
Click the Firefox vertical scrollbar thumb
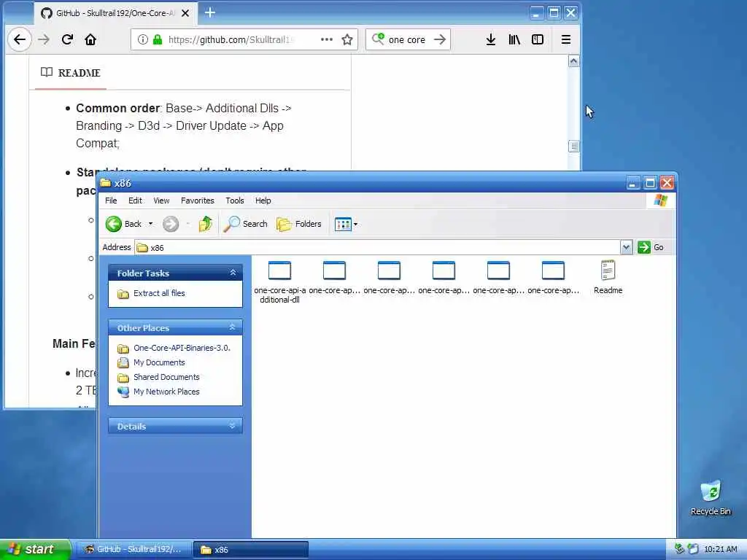pos(574,146)
